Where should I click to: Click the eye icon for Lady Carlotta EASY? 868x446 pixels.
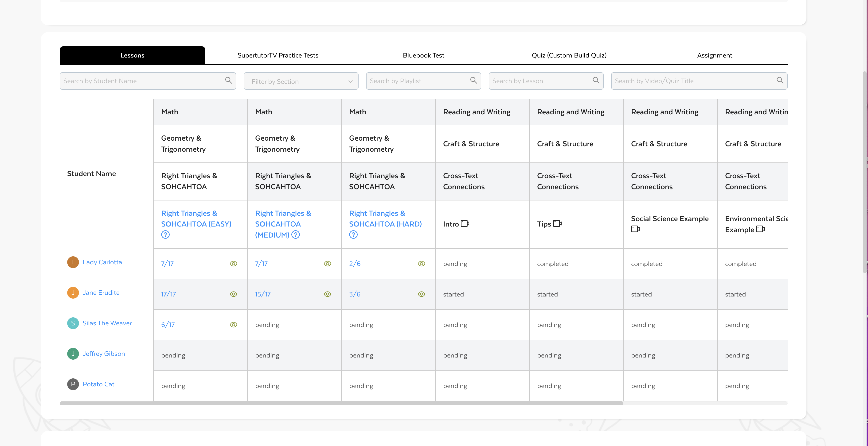[233, 263]
